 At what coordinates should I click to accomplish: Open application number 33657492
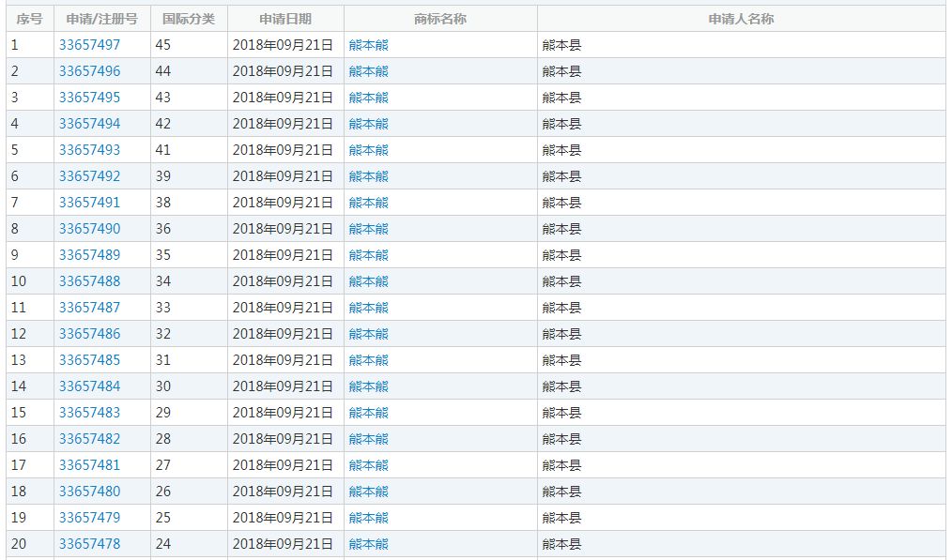(x=89, y=176)
